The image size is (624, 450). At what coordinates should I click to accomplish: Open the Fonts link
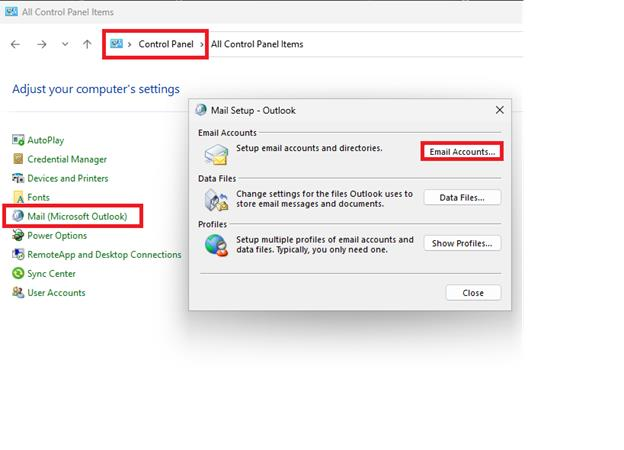click(x=39, y=197)
